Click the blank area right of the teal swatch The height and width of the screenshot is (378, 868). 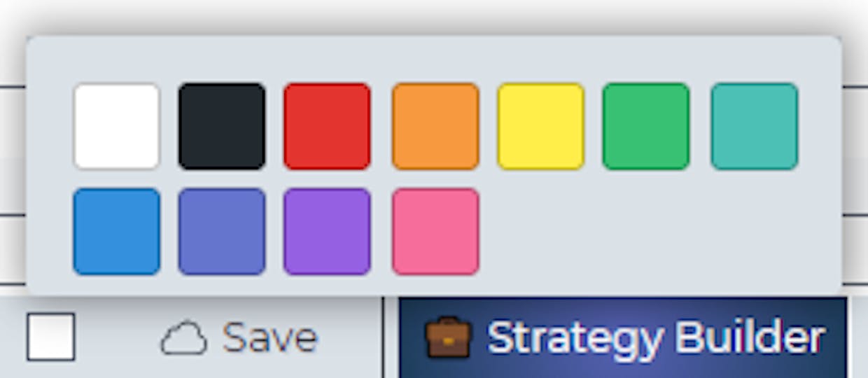click(x=820, y=127)
